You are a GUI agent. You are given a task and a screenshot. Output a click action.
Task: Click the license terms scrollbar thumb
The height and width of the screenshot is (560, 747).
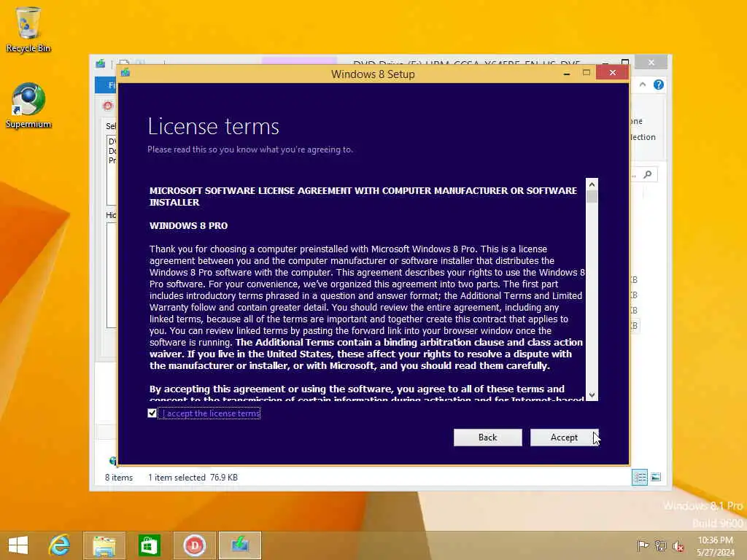point(592,197)
